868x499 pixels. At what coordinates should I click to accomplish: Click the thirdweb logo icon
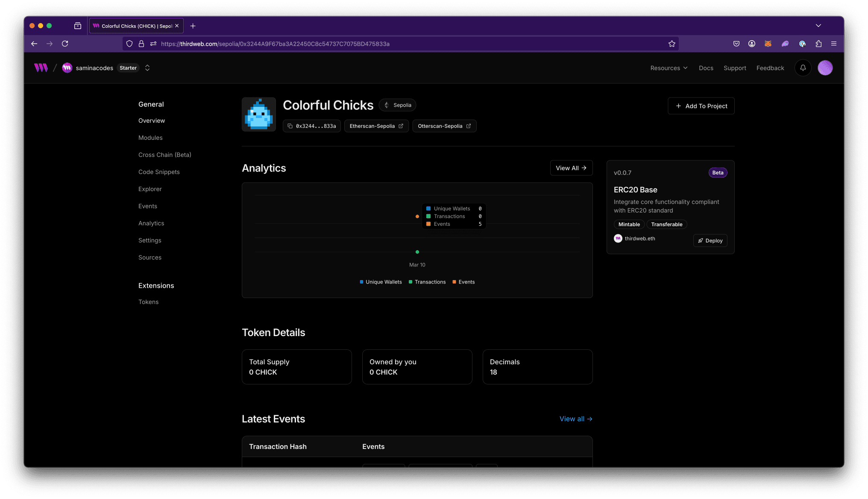point(41,68)
